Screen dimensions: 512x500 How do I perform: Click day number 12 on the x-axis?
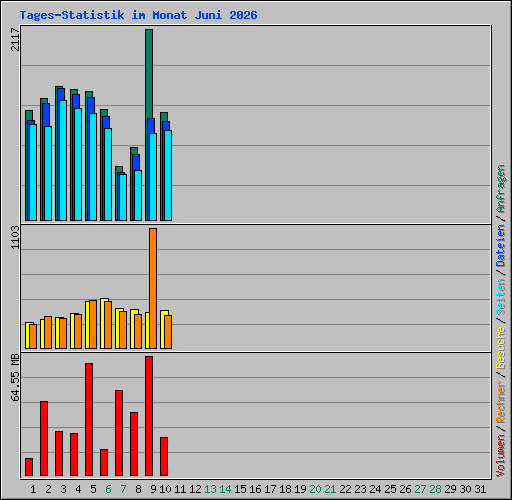point(195,489)
